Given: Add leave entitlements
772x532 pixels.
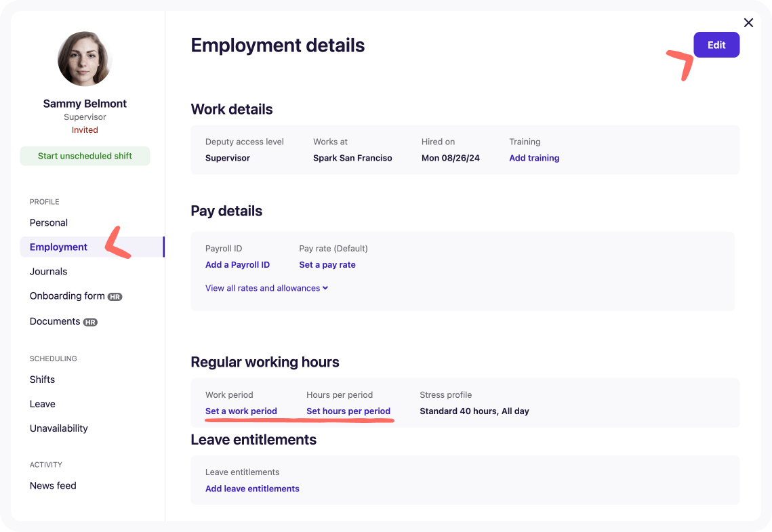Looking at the screenshot, I should [252, 489].
